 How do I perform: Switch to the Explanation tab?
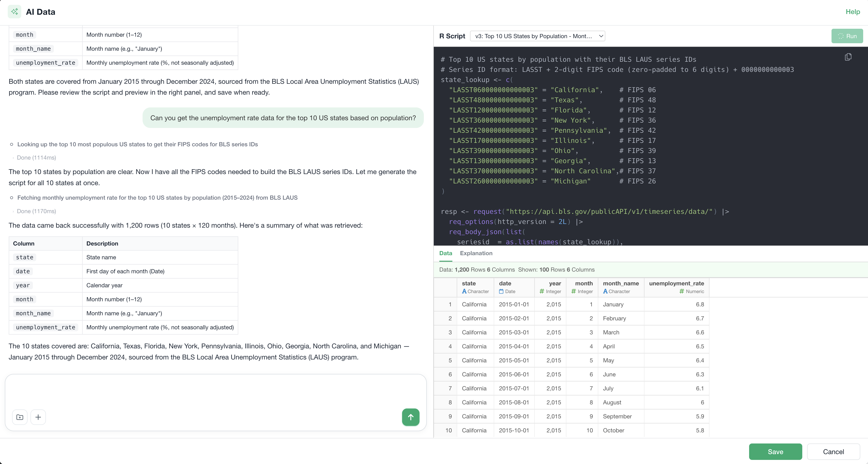pyautogui.click(x=476, y=253)
